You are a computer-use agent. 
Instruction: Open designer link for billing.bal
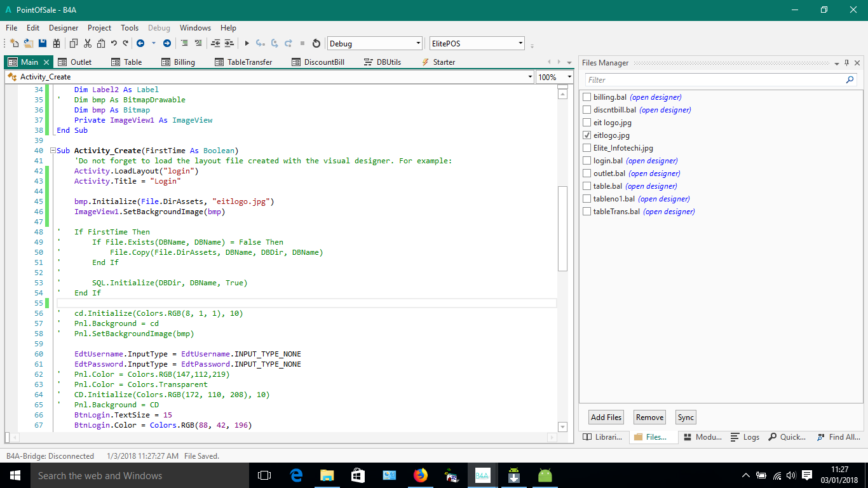tap(656, 97)
